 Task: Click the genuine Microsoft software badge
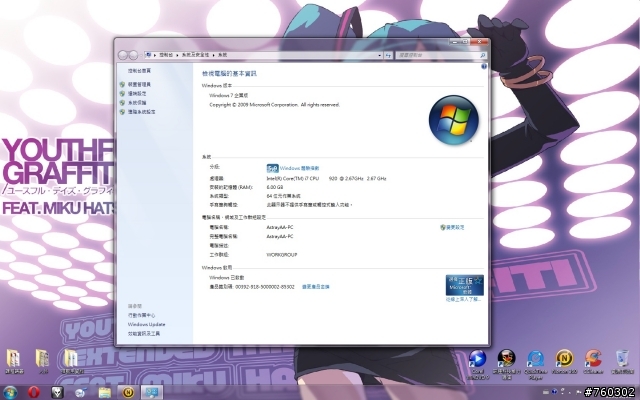[464, 285]
